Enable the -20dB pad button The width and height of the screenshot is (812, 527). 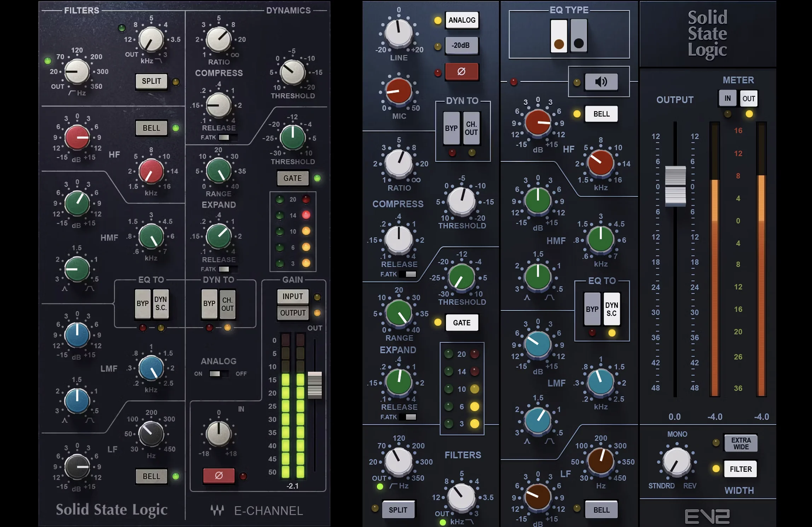462,45
